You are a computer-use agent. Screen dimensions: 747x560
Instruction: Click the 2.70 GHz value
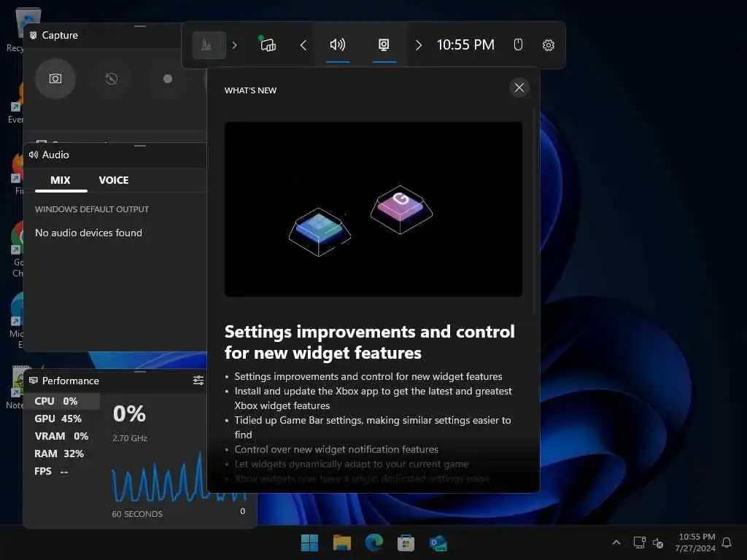coord(130,438)
